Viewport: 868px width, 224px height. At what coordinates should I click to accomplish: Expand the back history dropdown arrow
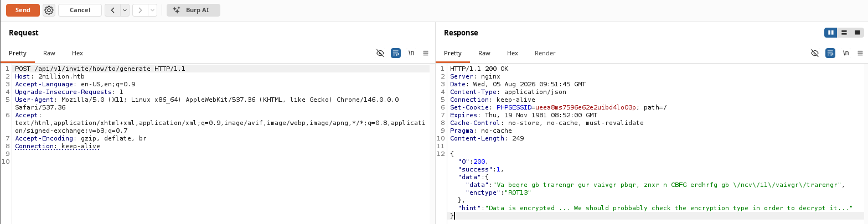point(125,10)
